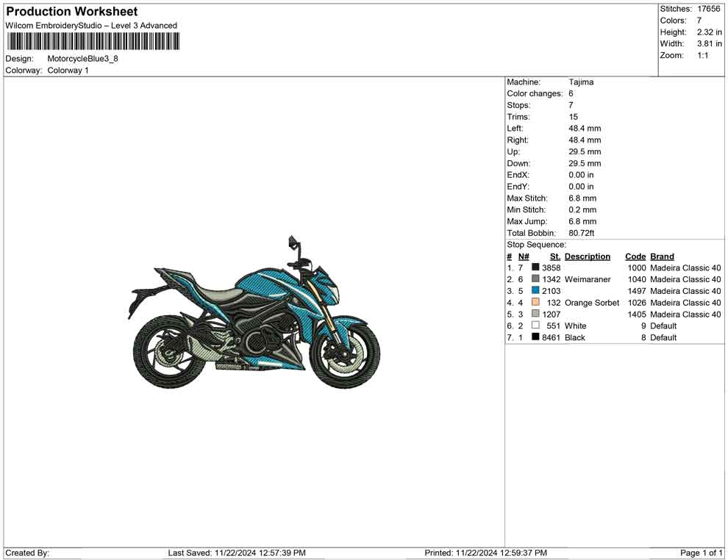Click the black swatch for stop sequence 1

coord(535,268)
